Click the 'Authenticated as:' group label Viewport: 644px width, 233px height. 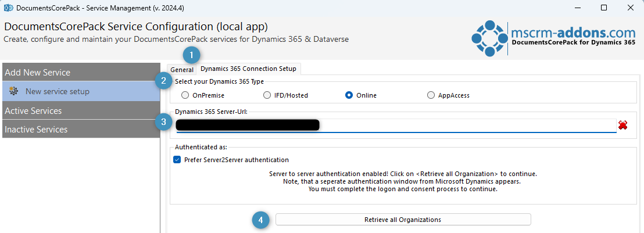tap(201, 146)
